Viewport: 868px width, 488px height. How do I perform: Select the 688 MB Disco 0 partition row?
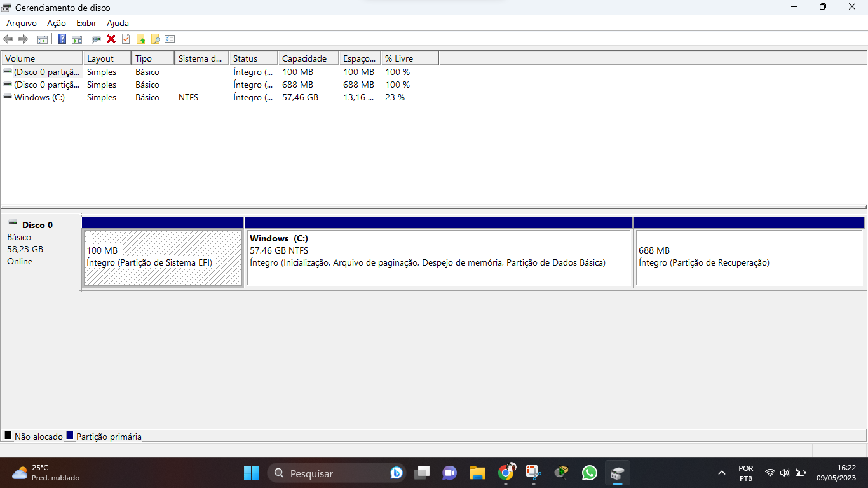point(220,85)
